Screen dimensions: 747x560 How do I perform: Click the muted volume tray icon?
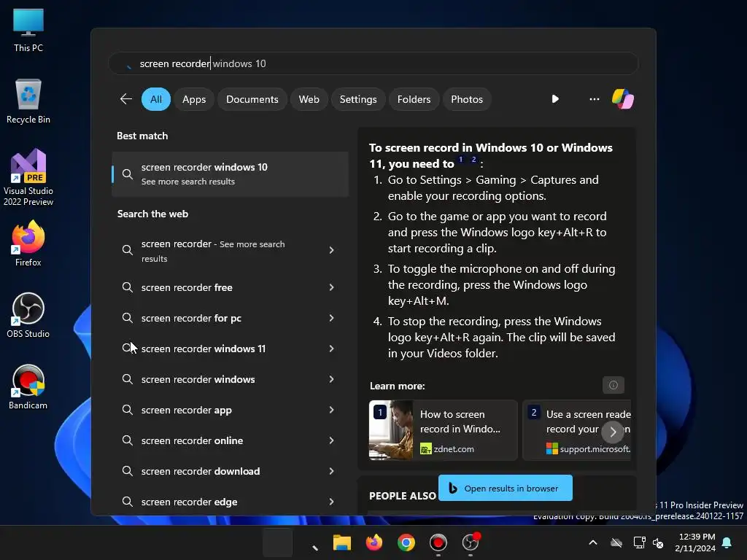tap(658, 542)
